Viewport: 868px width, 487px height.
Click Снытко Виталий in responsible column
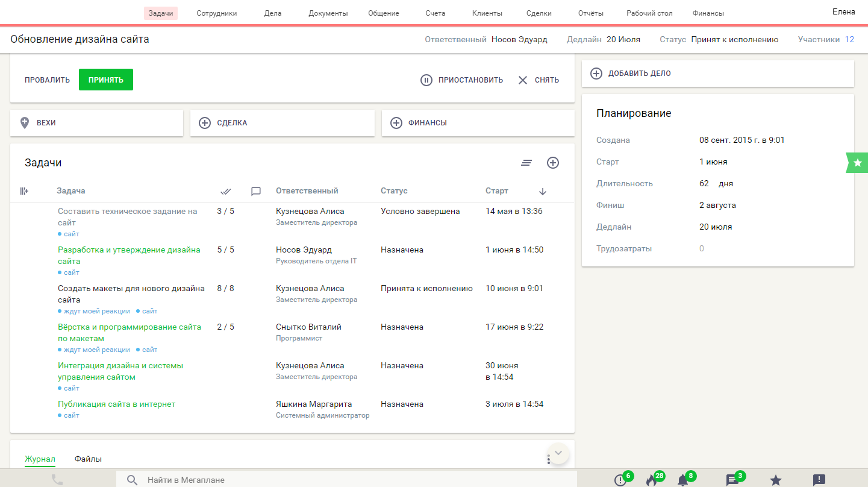point(308,327)
